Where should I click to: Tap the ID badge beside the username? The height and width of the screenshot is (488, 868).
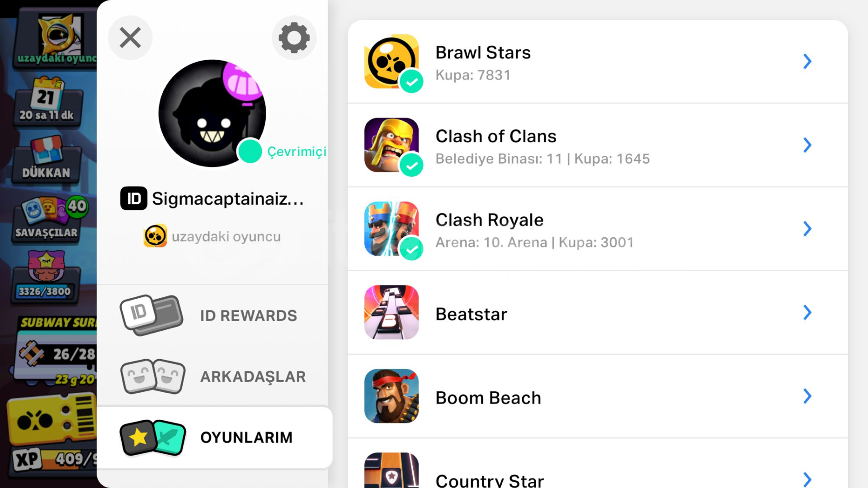tap(134, 198)
